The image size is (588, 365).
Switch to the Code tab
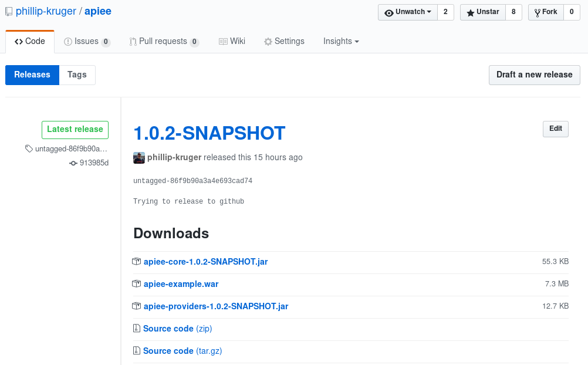click(30, 41)
